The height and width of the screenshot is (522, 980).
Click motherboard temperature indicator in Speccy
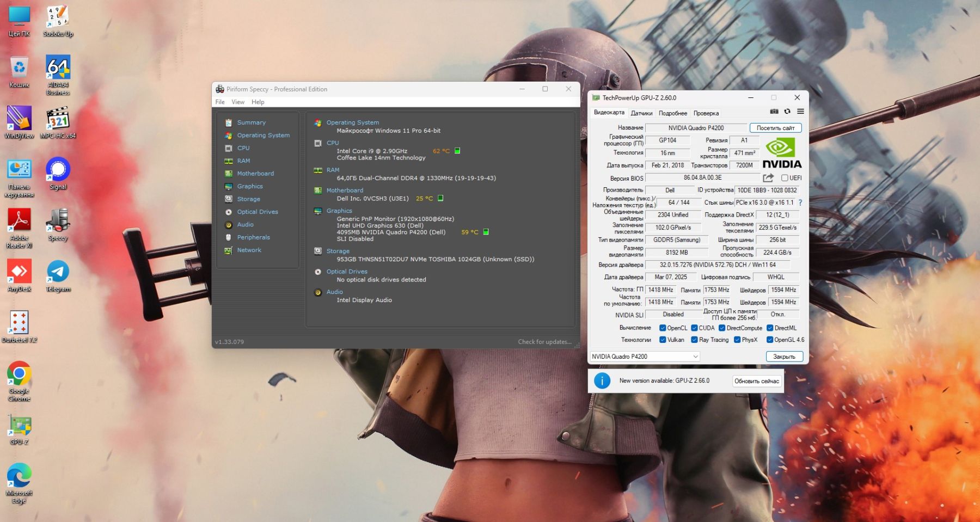[x=440, y=198]
